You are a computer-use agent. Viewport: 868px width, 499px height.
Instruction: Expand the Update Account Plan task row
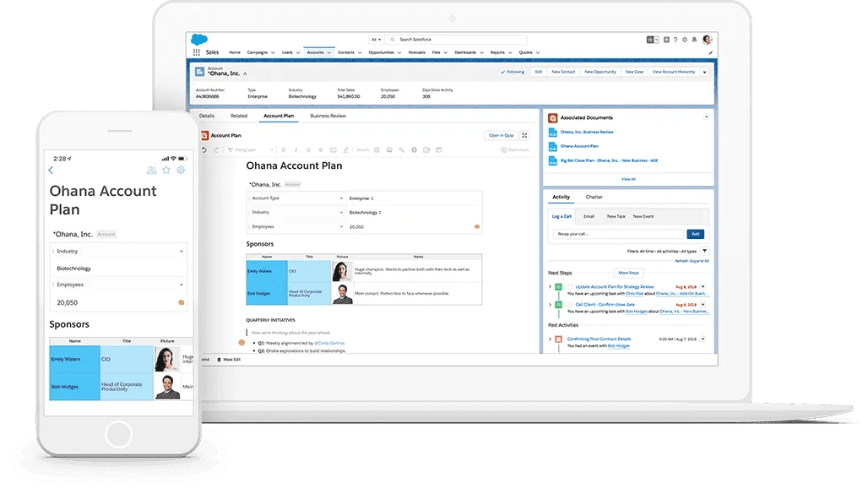coord(550,287)
